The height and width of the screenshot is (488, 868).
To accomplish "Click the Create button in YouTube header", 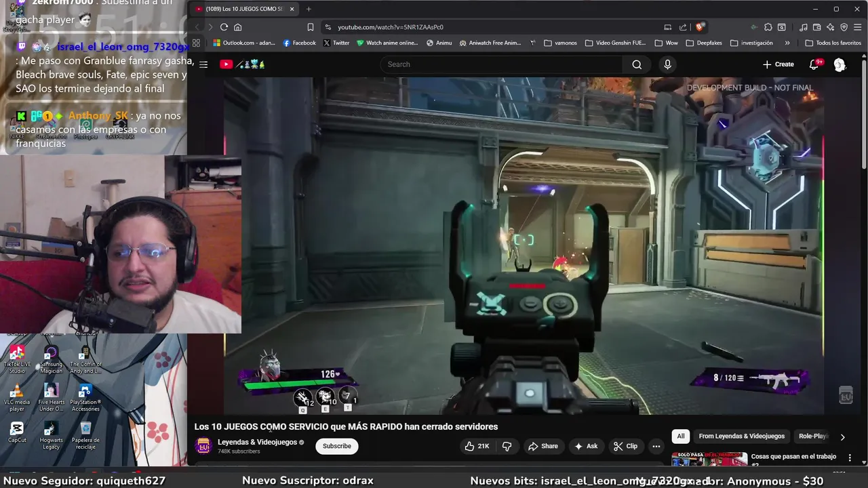I will [778, 64].
